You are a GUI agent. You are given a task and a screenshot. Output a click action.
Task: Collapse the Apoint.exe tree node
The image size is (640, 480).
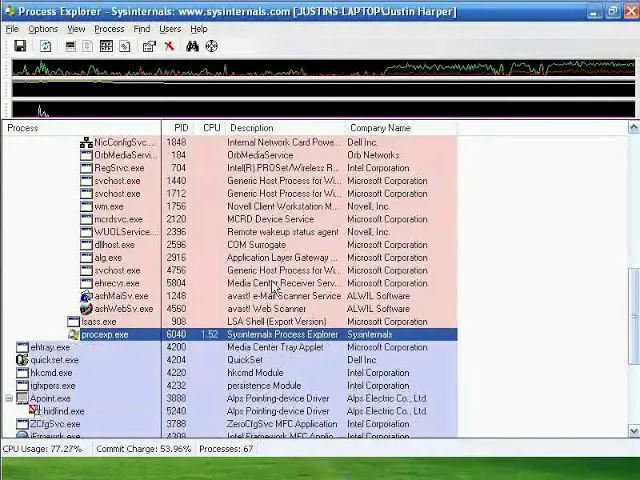[x=9, y=398]
